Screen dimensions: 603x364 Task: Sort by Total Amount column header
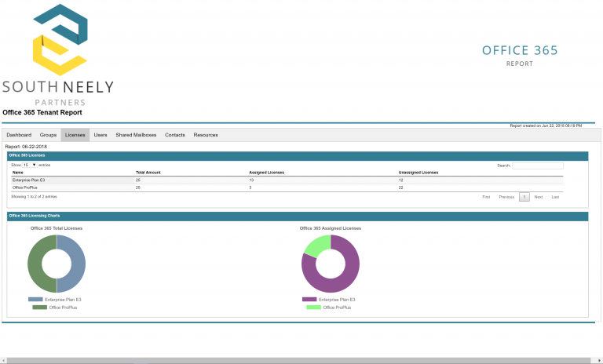click(x=148, y=173)
